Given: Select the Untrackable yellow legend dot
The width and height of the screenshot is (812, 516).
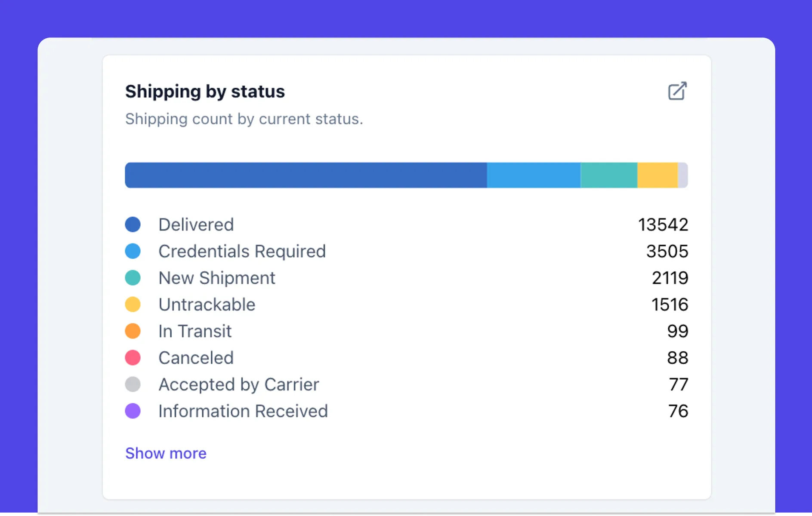Looking at the screenshot, I should pyautogui.click(x=133, y=304).
